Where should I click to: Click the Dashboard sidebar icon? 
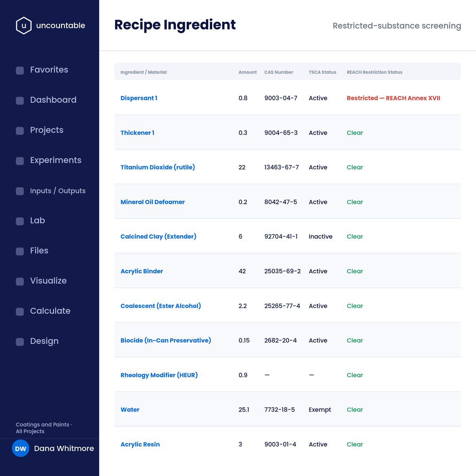(x=20, y=101)
